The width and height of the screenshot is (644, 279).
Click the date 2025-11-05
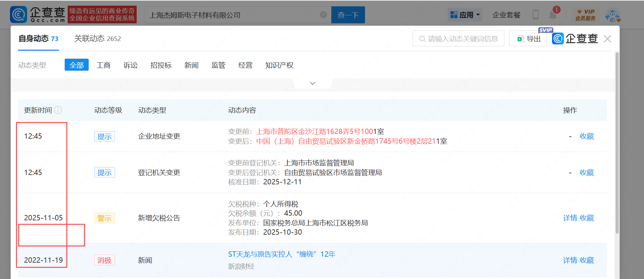43,218
